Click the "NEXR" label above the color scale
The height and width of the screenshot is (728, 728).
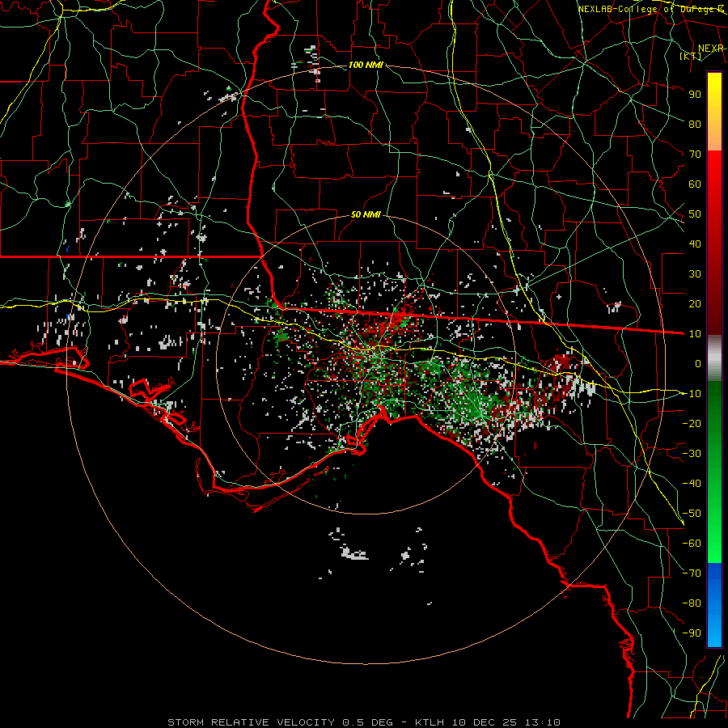tap(711, 49)
